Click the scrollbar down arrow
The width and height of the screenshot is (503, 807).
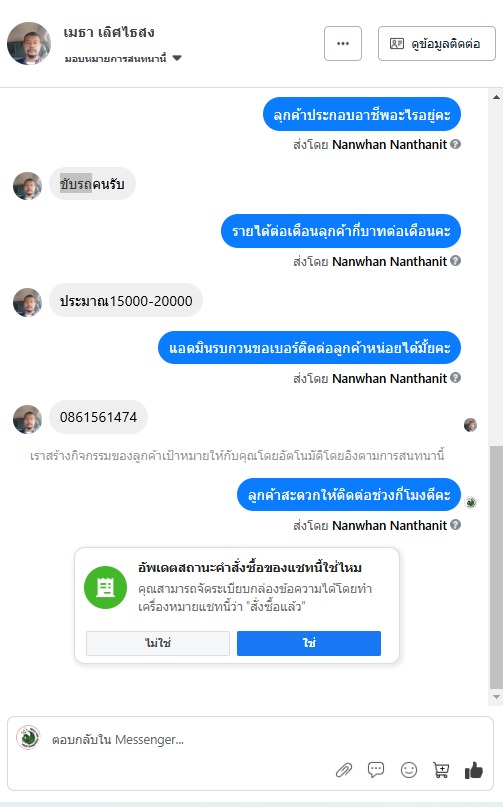pos(496,697)
